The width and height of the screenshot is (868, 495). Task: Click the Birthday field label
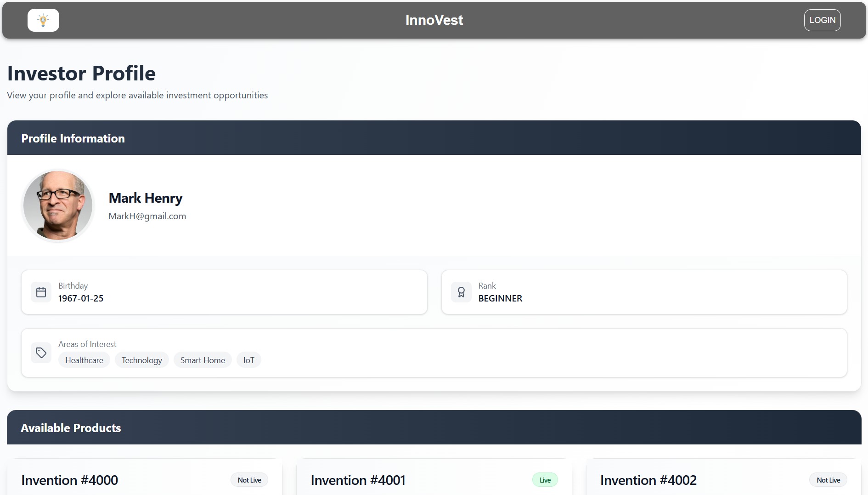73,286
